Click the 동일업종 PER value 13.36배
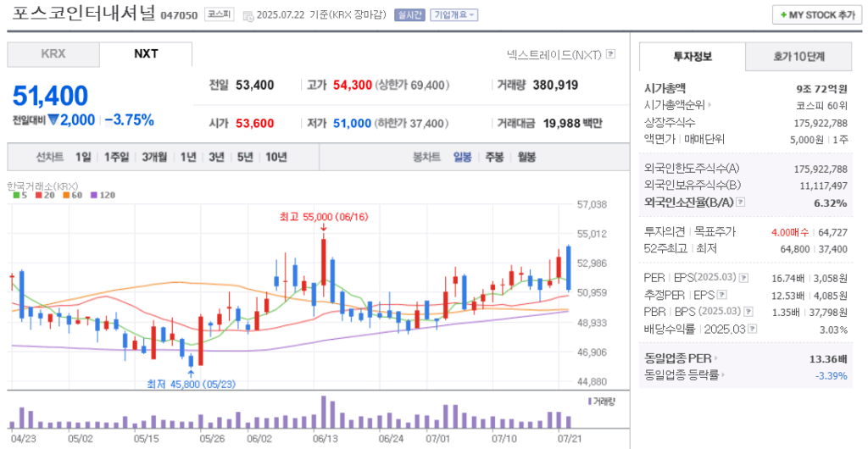The image size is (868, 449). pyautogui.click(x=827, y=359)
